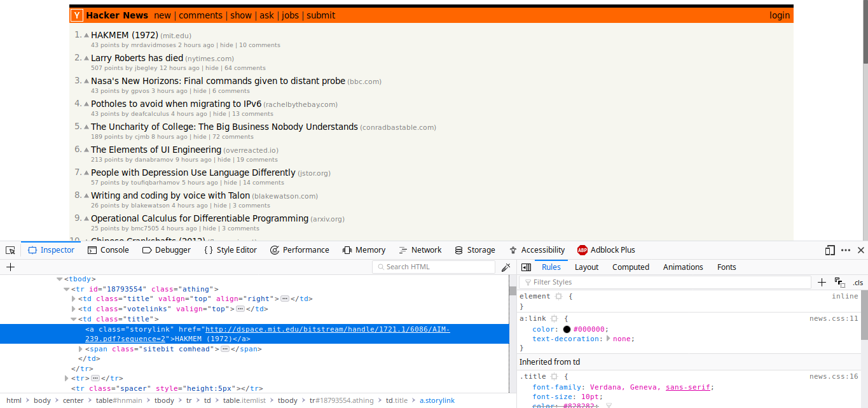Switch to the Layout sidebar tab

click(587, 267)
